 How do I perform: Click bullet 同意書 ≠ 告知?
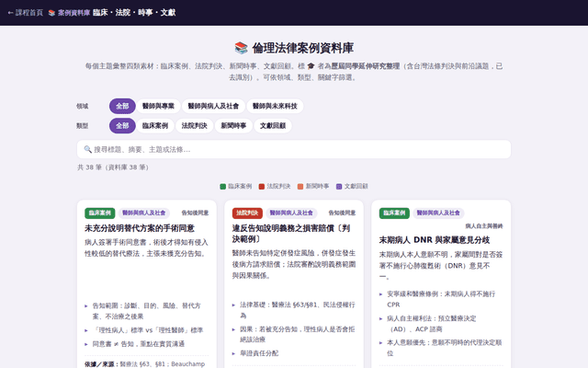pos(139,343)
